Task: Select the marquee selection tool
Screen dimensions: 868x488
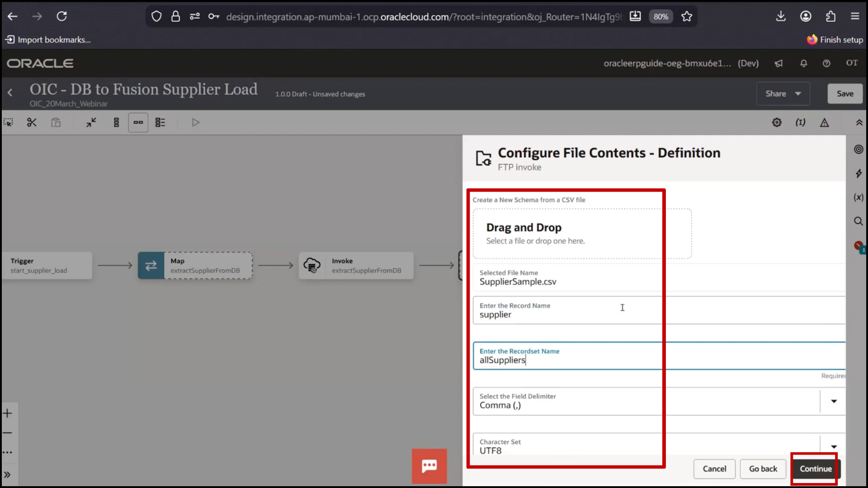Action: coord(8,122)
